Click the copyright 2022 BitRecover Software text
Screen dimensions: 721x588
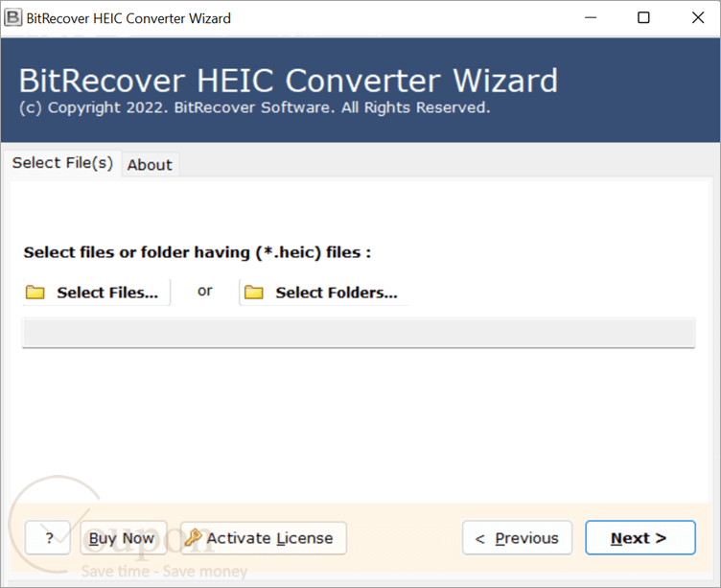255,107
